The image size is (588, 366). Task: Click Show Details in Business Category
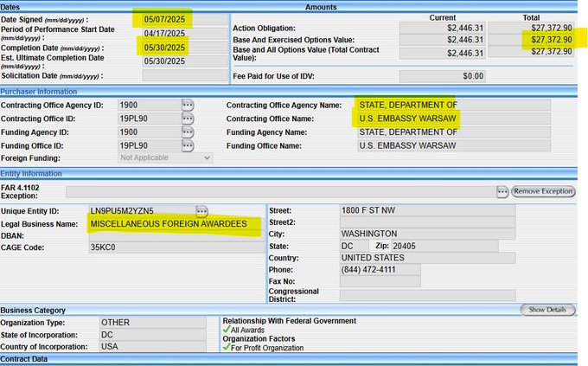pos(548,310)
